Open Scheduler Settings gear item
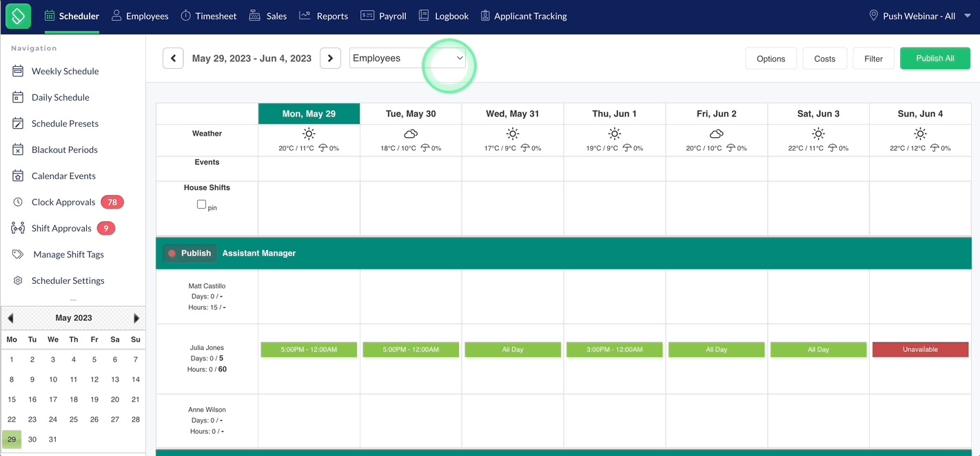 [18, 280]
